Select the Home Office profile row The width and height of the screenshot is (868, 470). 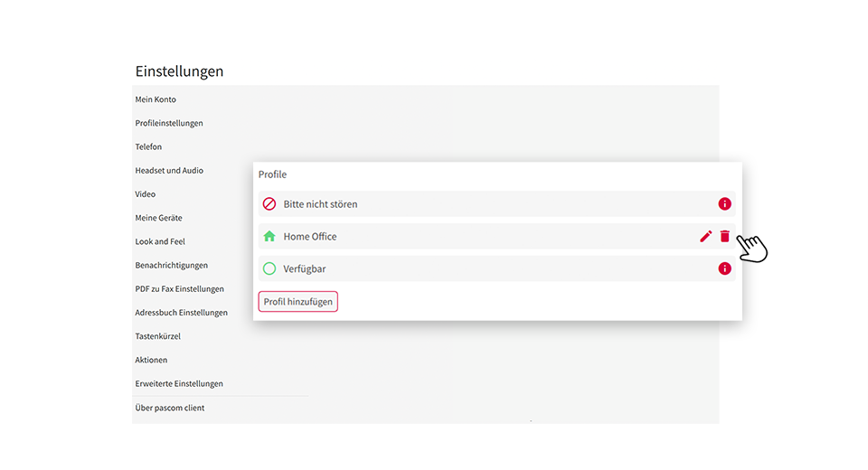496,237
